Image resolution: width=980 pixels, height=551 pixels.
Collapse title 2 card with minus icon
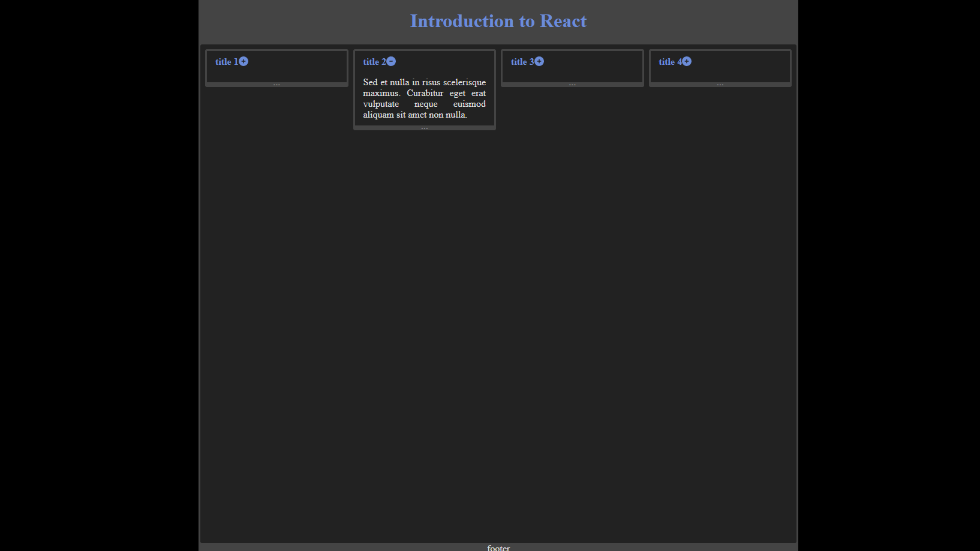tap(391, 61)
